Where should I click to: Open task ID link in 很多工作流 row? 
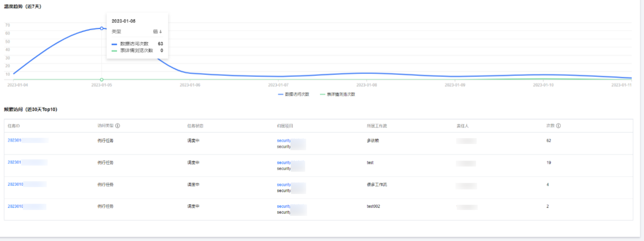pyautogui.click(x=15, y=185)
